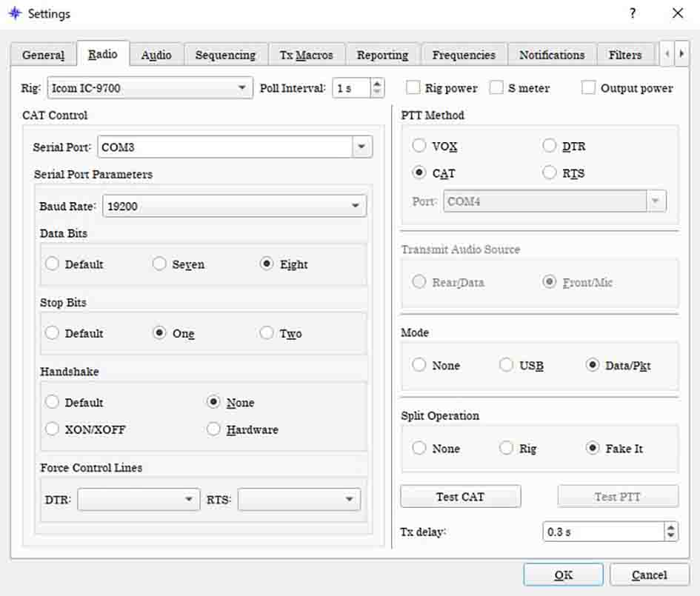The height and width of the screenshot is (596, 700).
Task: Click the help question mark icon
Action: coord(633,13)
